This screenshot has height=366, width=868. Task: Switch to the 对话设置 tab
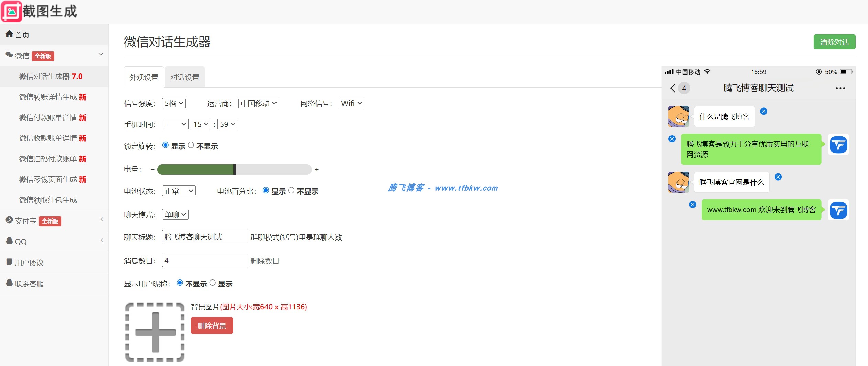[x=185, y=77]
